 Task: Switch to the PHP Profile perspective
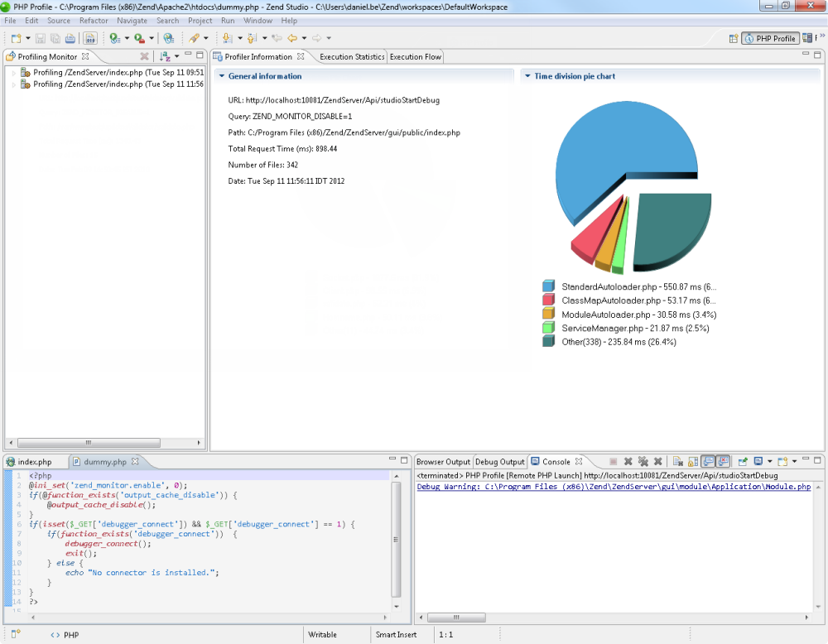769,38
